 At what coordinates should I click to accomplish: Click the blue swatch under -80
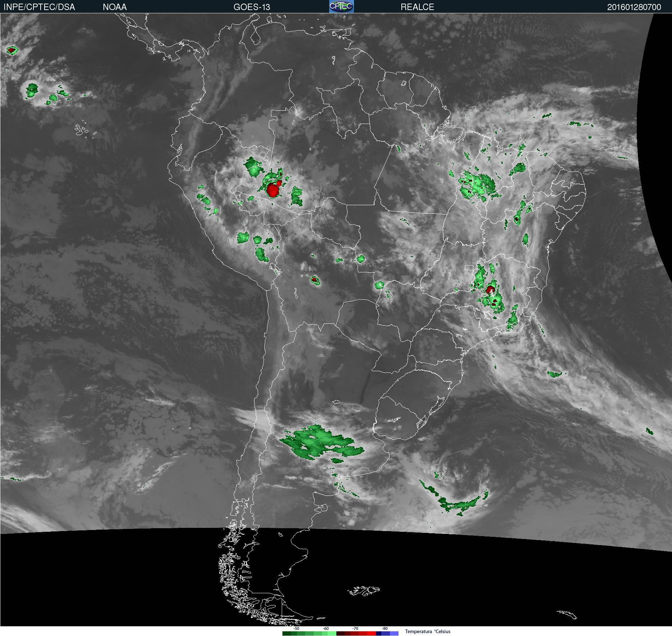386,633
